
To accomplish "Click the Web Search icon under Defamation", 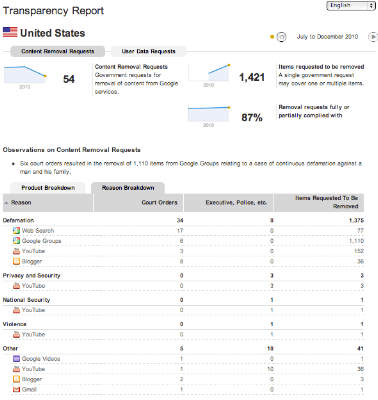I will pyautogui.click(x=16, y=230).
